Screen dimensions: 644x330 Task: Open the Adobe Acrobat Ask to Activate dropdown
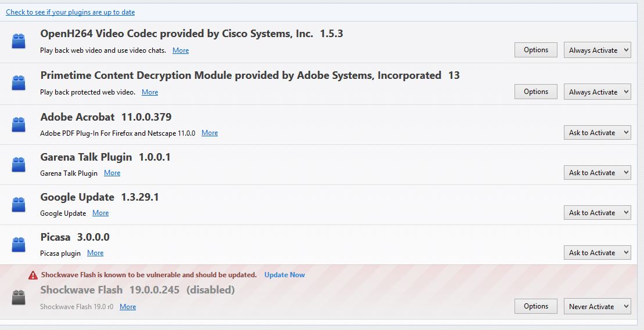coord(597,132)
